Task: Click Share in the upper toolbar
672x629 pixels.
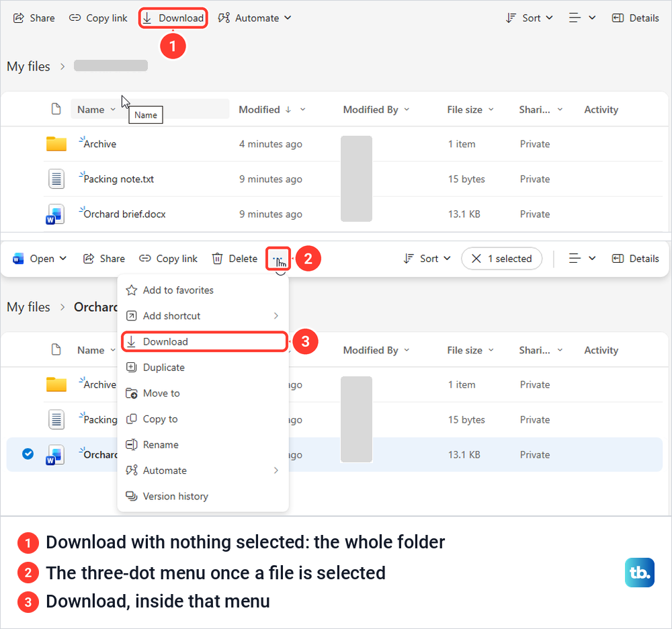Action: tap(34, 18)
